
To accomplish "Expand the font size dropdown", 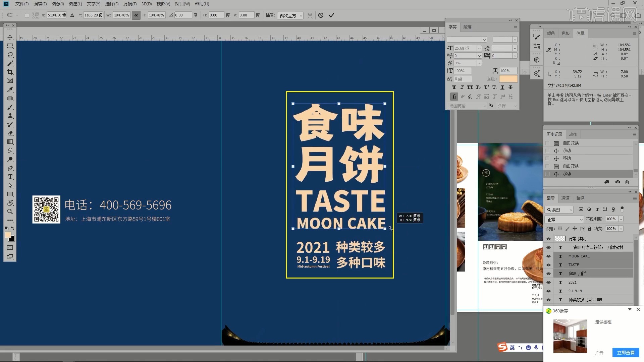I will coord(479,48).
